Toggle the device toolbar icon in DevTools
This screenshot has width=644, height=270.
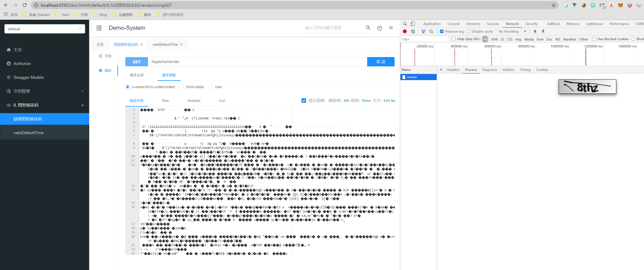(x=413, y=24)
